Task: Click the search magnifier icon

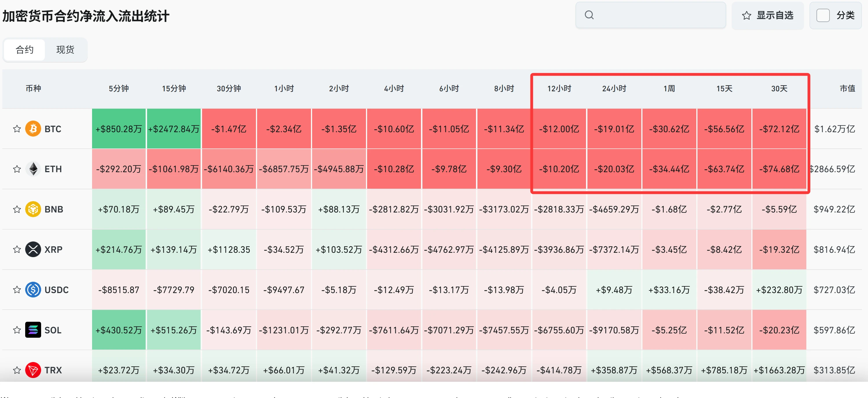Action: (x=589, y=15)
